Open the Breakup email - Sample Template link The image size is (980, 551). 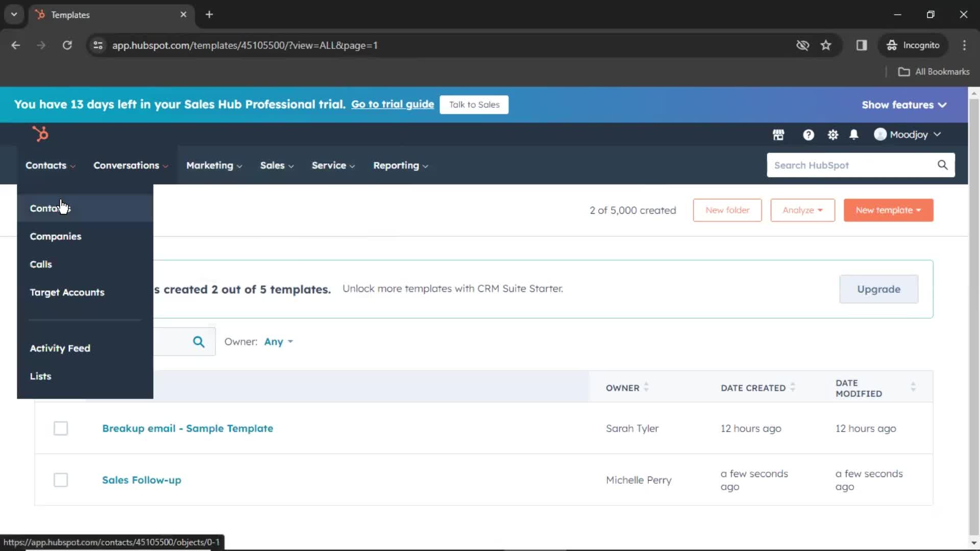tap(187, 429)
